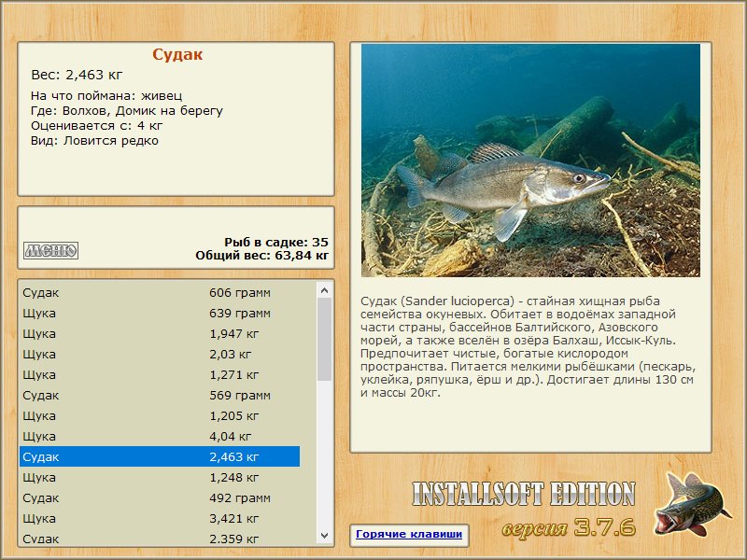Click the underwater zander photo
Image resolution: width=747 pixels, height=560 pixels.
coord(530,160)
